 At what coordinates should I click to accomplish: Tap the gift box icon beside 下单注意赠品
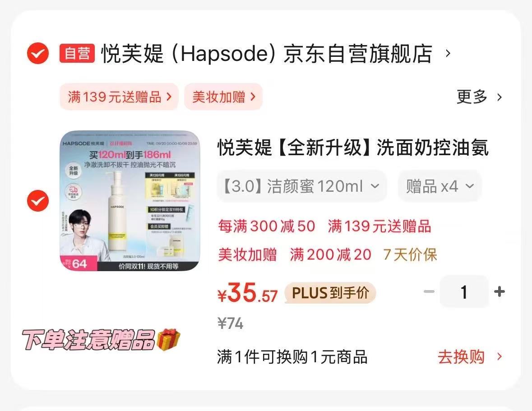tap(169, 339)
